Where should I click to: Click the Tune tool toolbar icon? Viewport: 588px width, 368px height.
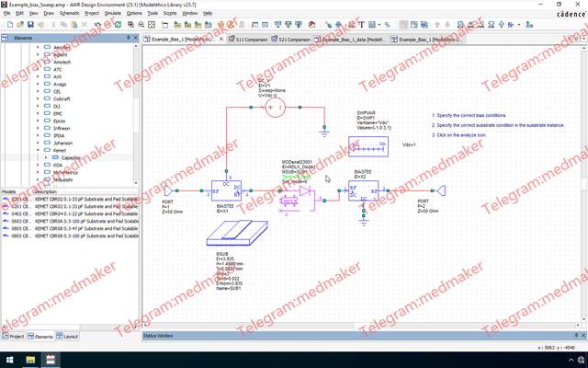(x=328, y=25)
